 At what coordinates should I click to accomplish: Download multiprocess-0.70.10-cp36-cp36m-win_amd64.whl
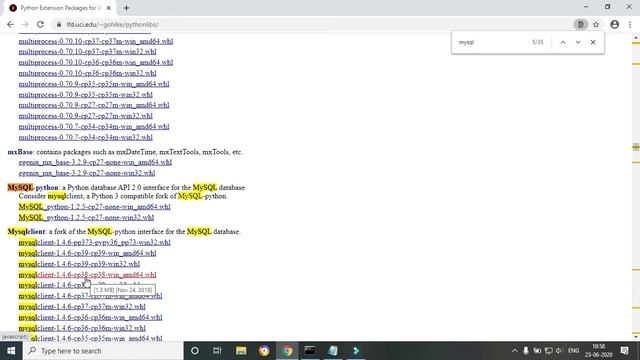[96, 62]
